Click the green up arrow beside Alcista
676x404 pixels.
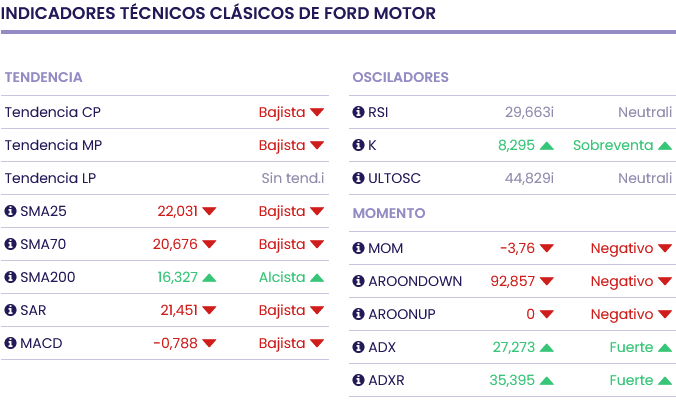point(317,278)
